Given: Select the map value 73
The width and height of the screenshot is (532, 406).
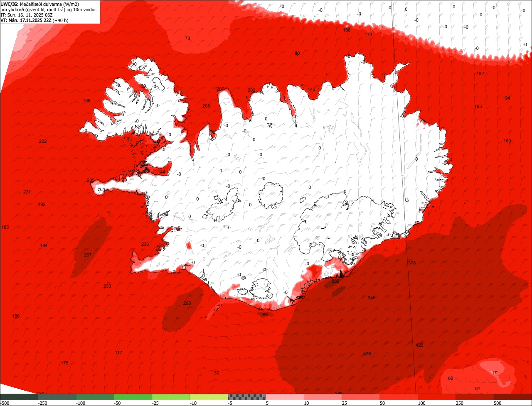Looking at the screenshot, I should (x=187, y=38).
